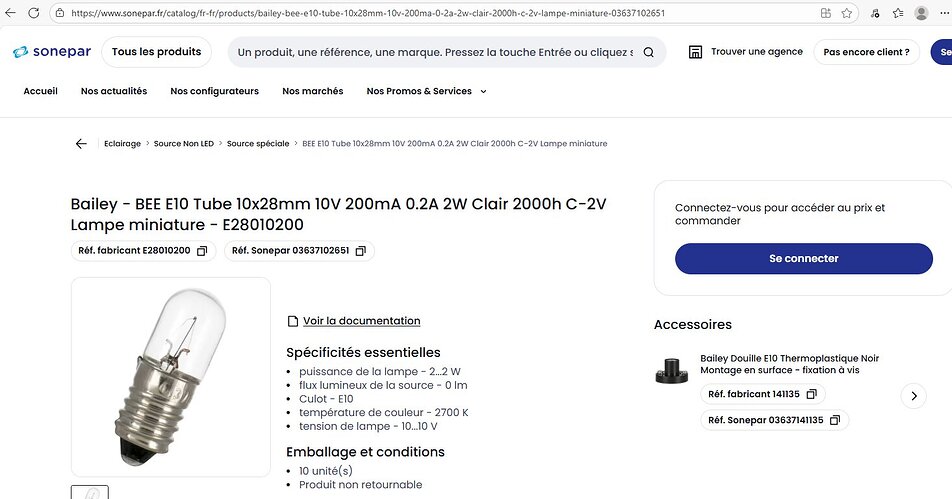Image resolution: width=952 pixels, height=499 pixels.
Task: Copy the Réf. Sonepar 03637102651 reference
Action: click(361, 251)
